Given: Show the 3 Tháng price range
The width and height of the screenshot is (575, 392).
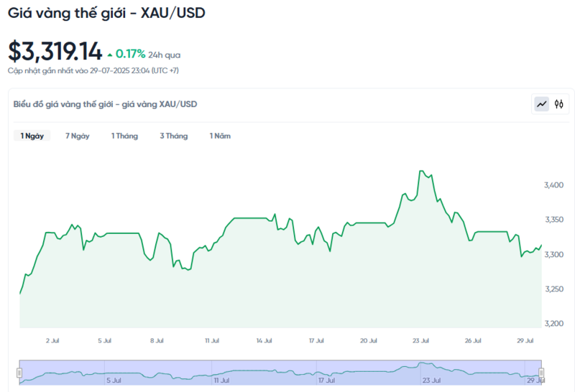Looking at the screenshot, I should coord(173,136).
